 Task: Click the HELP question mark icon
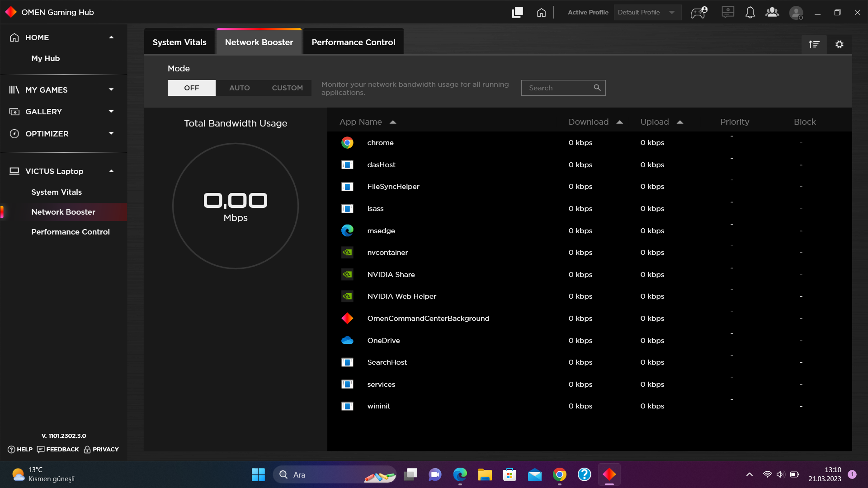(x=11, y=450)
